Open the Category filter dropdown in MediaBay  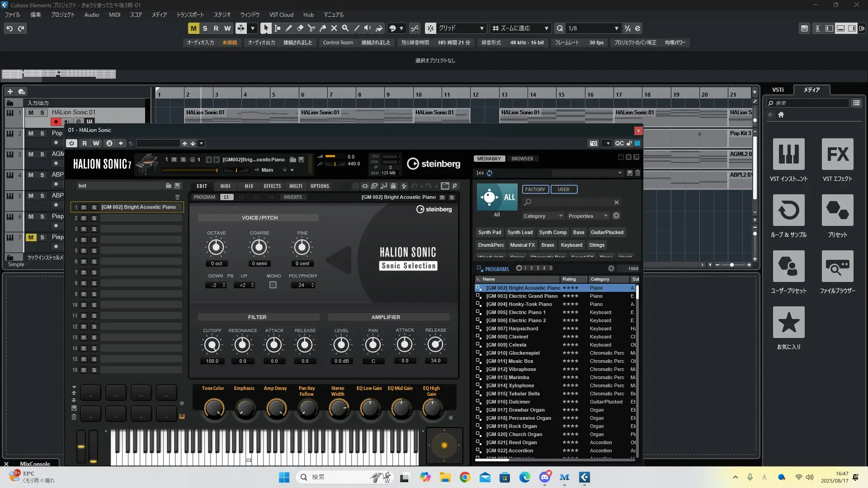pos(542,216)
